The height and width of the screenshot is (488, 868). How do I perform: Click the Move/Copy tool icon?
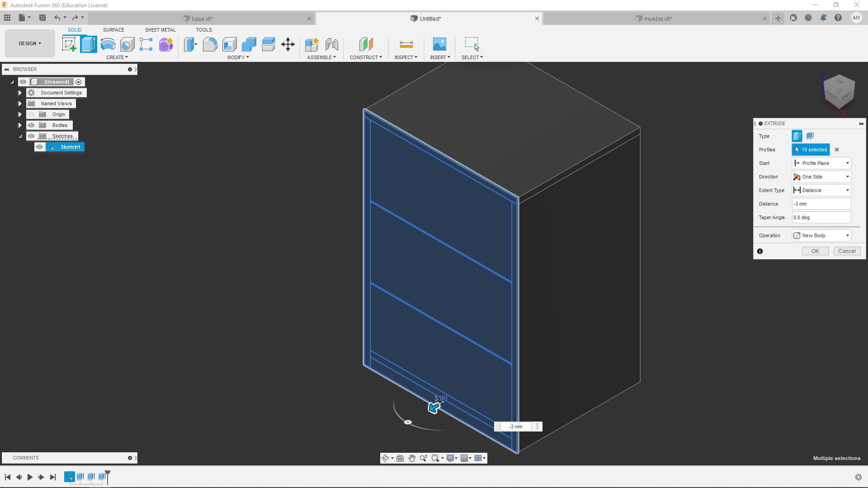coord(288,44)
